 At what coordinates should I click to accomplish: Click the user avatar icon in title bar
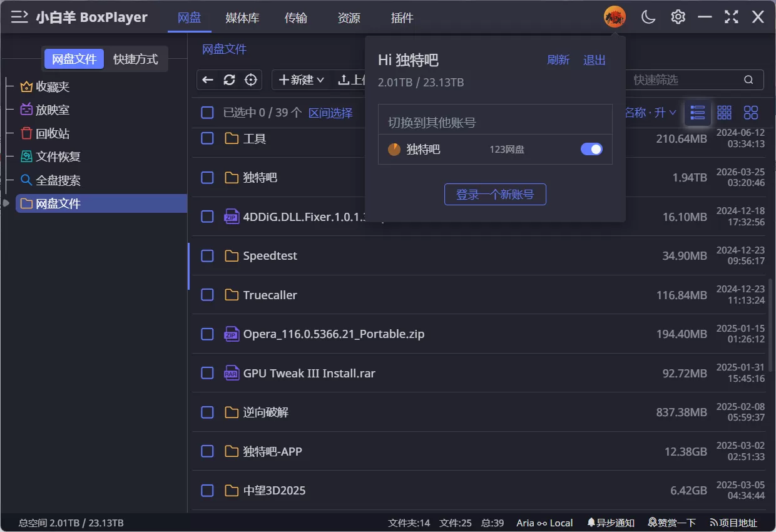[x=614, y=17]
